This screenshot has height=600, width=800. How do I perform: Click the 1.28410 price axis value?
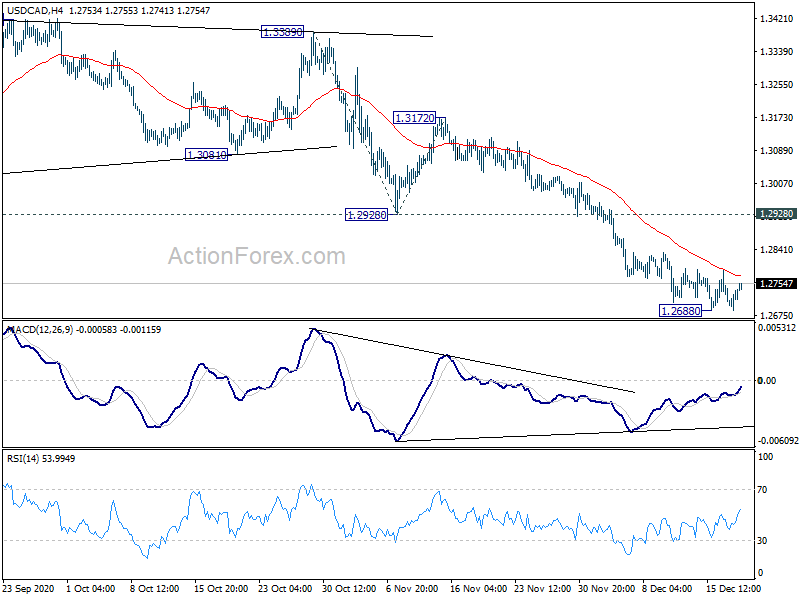pos(777,249)
